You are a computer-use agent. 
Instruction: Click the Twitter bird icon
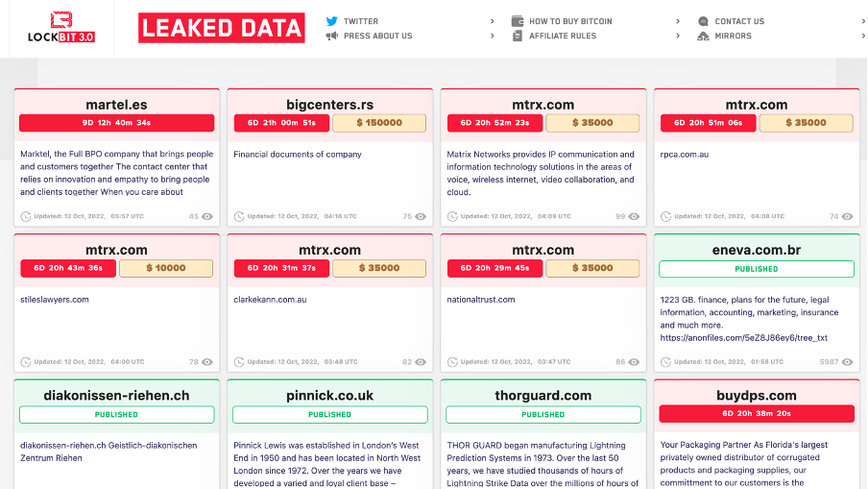click(x=331, y=21)
